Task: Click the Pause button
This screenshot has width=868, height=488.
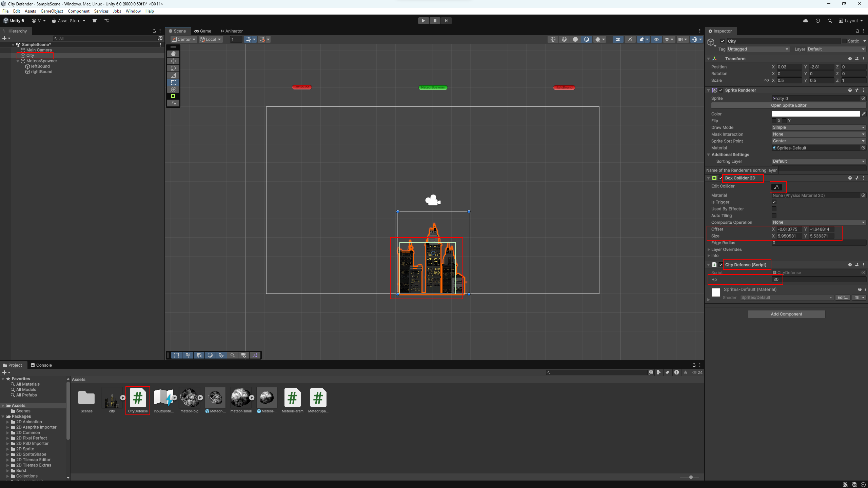Action: pos(435,21)
